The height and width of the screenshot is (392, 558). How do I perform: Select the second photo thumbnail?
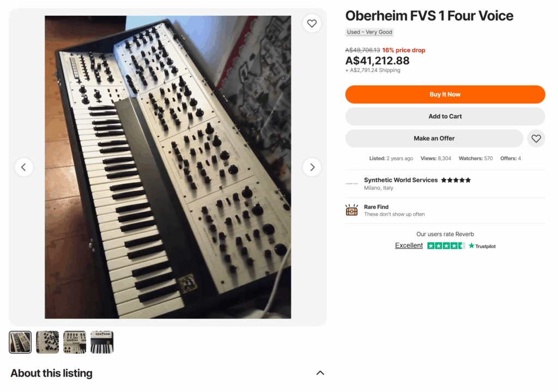47,342
